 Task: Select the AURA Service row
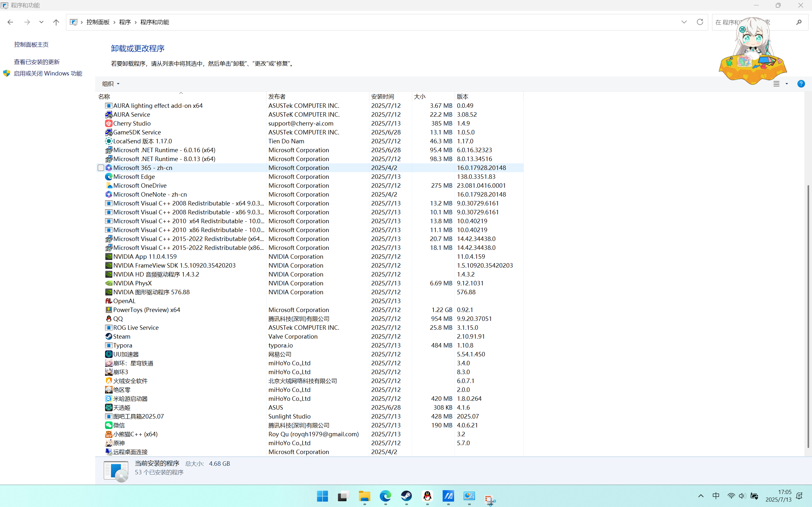(x=310, y=114)
